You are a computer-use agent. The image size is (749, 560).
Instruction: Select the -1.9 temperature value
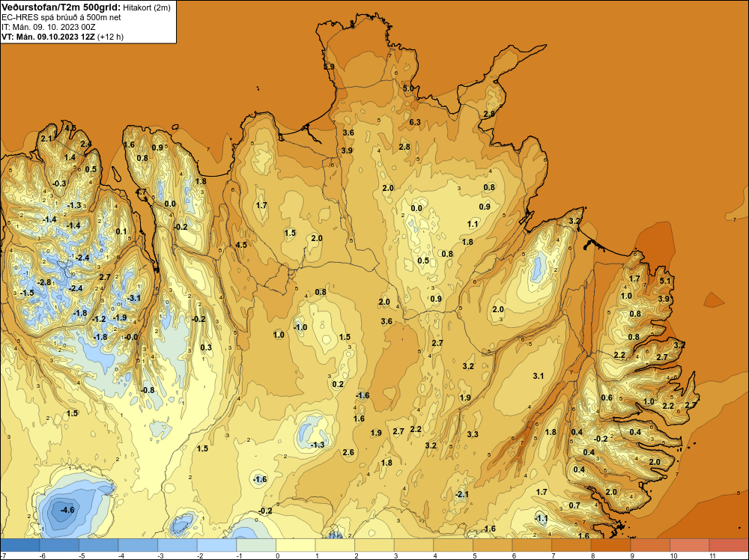click(119, 317)
